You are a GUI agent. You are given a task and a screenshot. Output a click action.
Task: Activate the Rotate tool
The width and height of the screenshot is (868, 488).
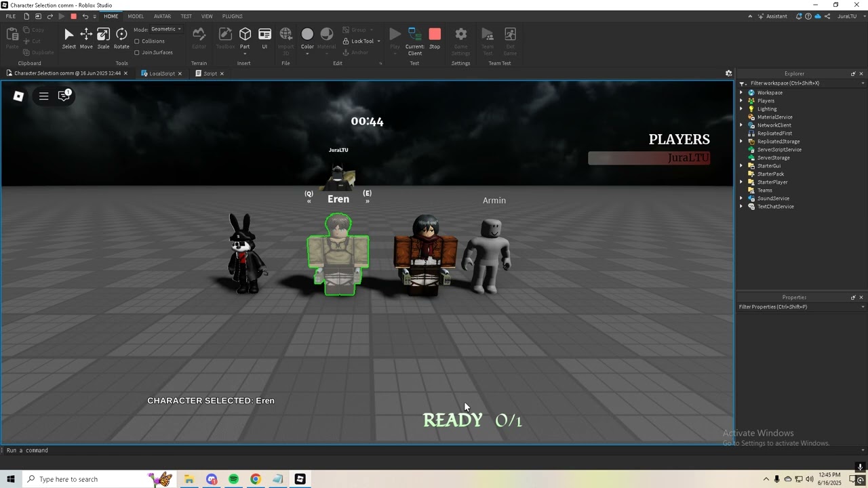pos(121,35)
